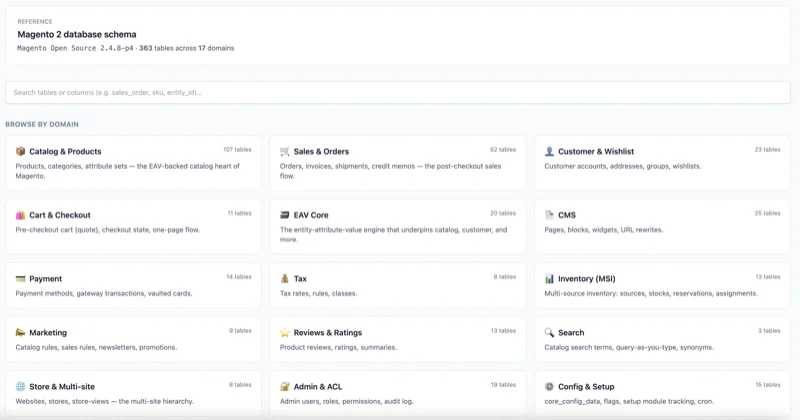The width and height of the screenshot is (800, 420).
Task: Click the '11 tables' count label
Action: 239,213
